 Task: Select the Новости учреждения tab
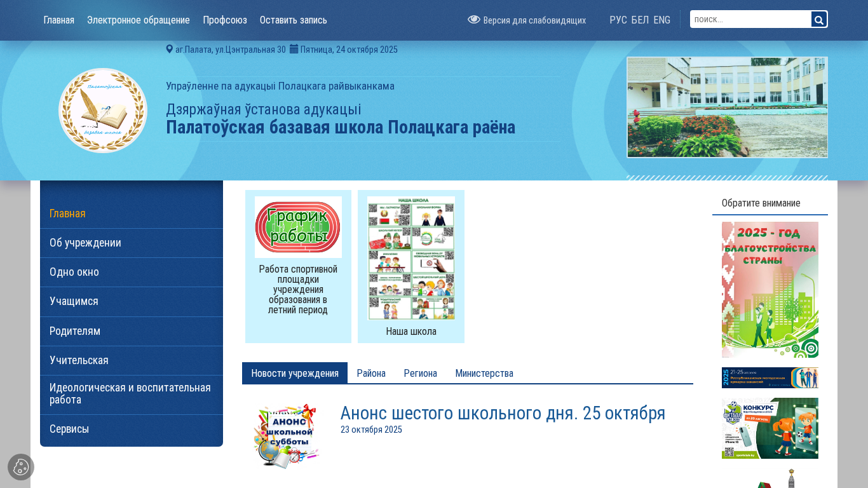295,373
